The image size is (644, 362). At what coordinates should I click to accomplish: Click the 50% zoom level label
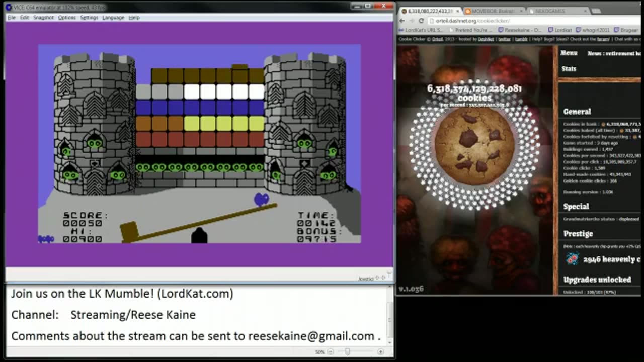coord(320,352)
